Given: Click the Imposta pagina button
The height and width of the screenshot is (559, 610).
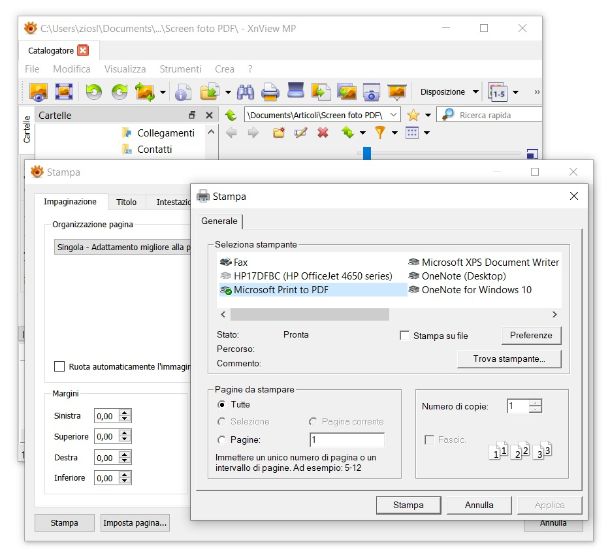Looking at the screenshot, I should [x=135, y=523].
